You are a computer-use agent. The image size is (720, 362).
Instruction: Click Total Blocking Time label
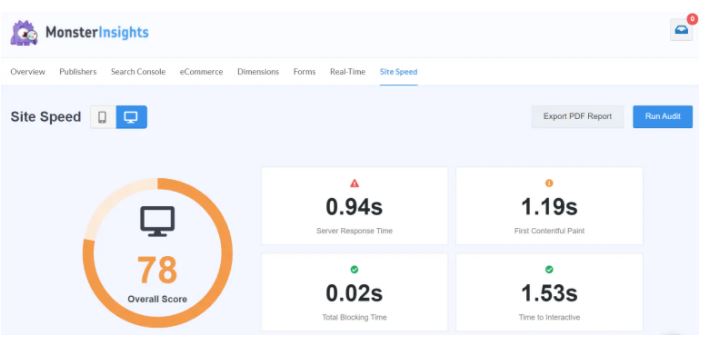(354, 317)
